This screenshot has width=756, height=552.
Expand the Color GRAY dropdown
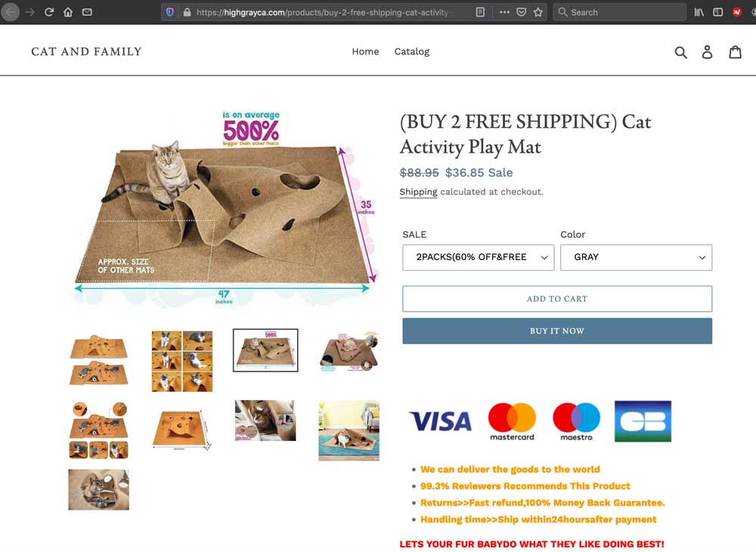point(636,257)
